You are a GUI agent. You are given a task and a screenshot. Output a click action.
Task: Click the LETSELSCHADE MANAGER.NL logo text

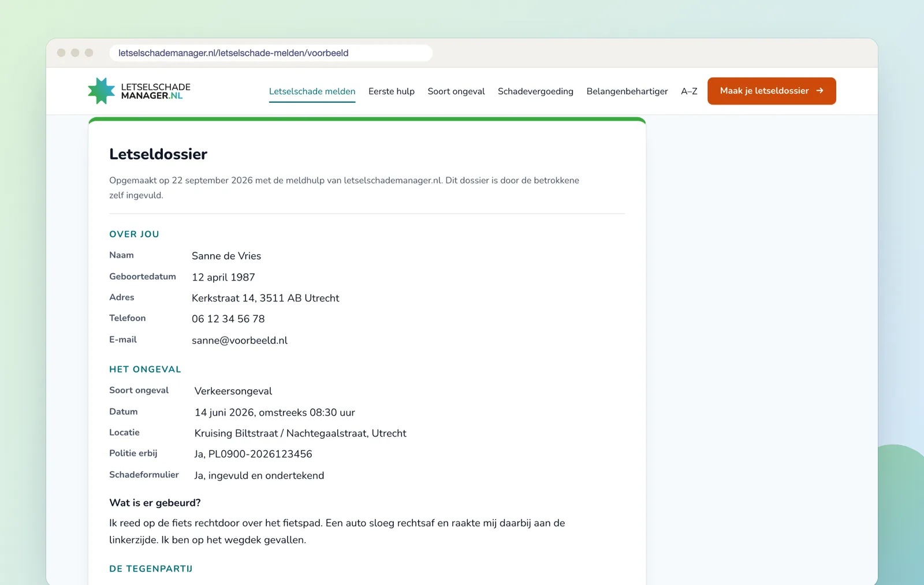pyautogui.click(x=156, y=91)
